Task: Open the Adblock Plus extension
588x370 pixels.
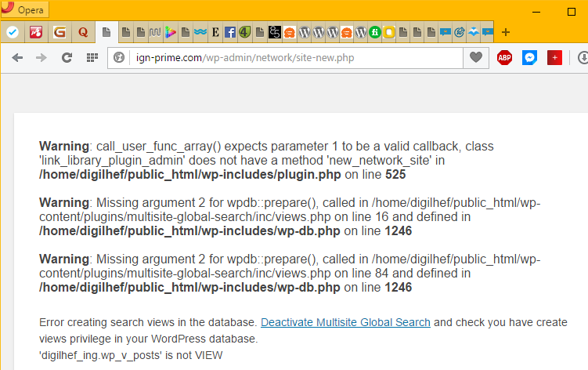Action: click(x=504, y=57)
